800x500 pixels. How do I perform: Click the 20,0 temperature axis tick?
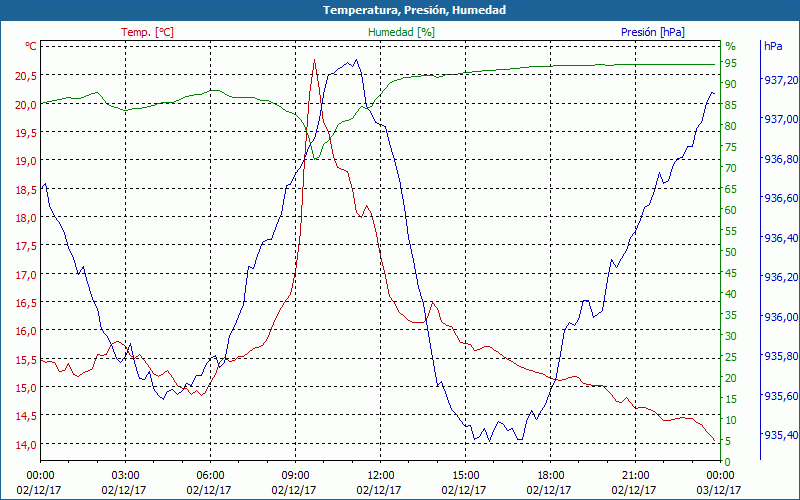[26, 105]
